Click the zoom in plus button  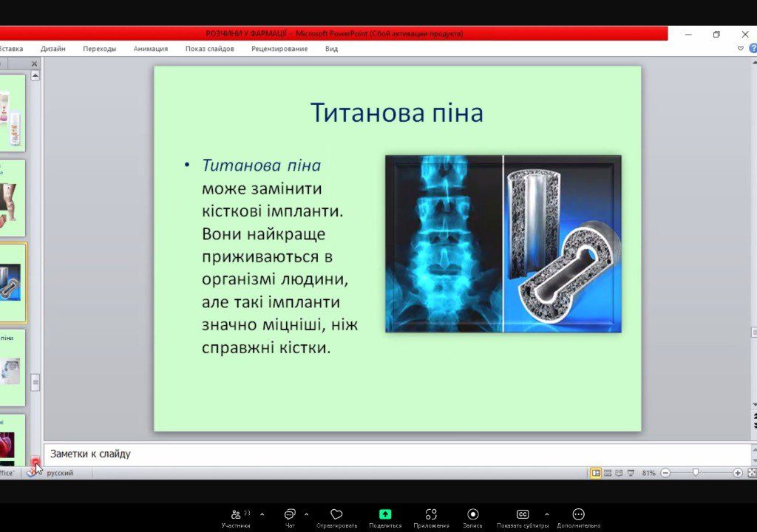click(737, 473)
